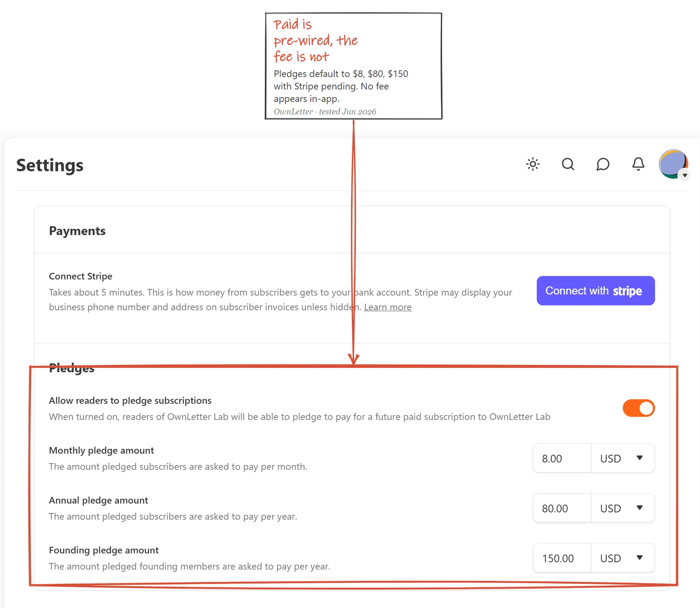Disable the allow readers to pledge toggle
This screenshot has width=700, height=608.
[x=638, y=408]
